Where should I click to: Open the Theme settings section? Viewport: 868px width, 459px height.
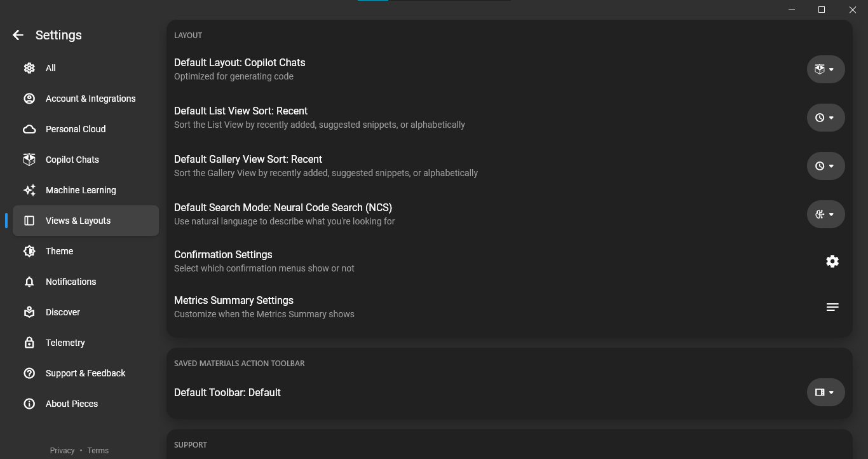59,251
